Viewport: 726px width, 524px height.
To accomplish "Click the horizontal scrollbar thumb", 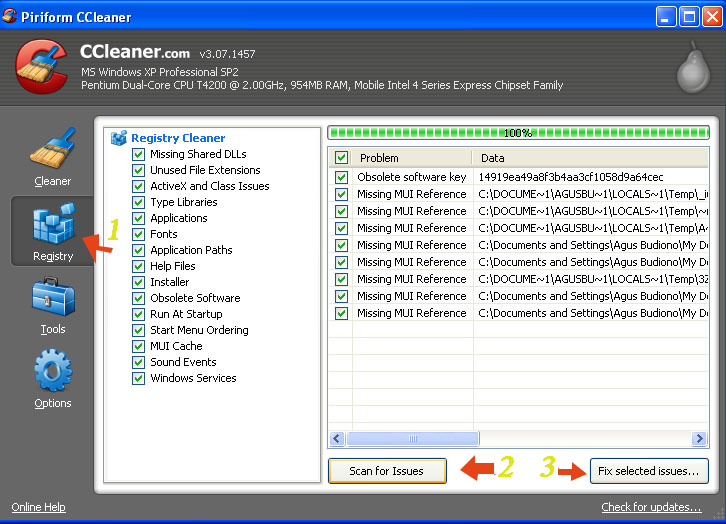I will (x=413, y=438).
